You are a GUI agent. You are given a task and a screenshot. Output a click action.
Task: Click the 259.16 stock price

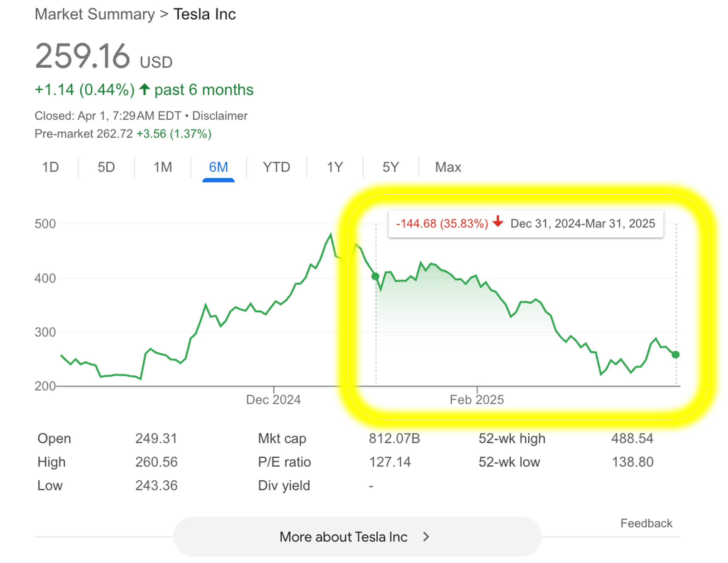82,56
